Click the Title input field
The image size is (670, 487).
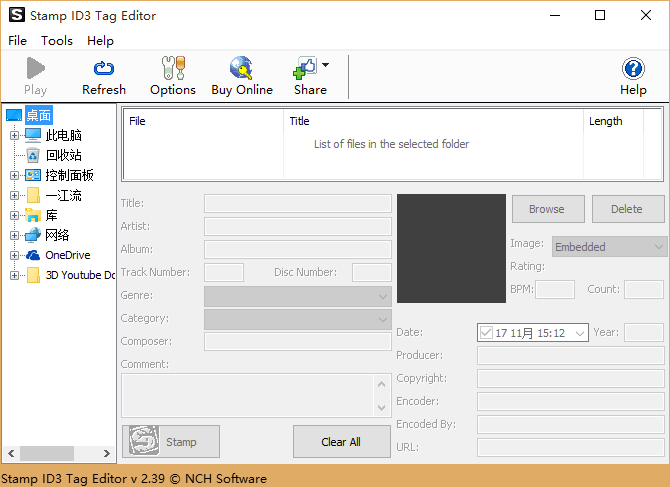coord(298,203)
